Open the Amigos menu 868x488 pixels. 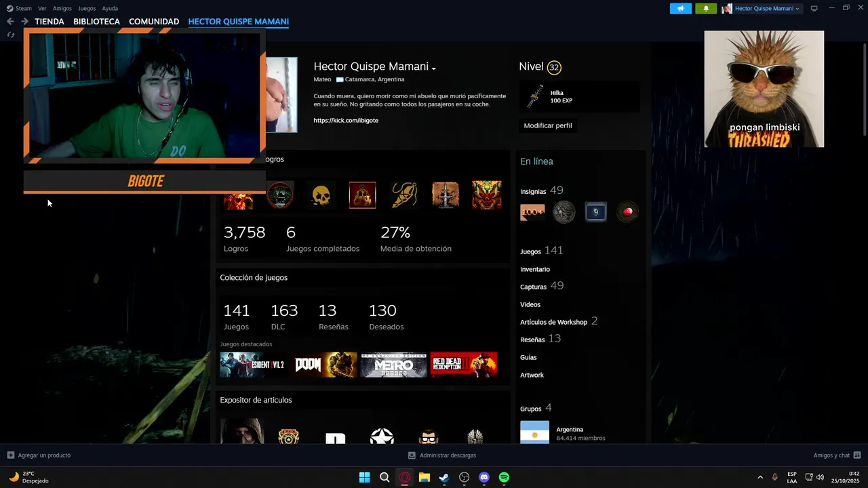tap(62, 8)
